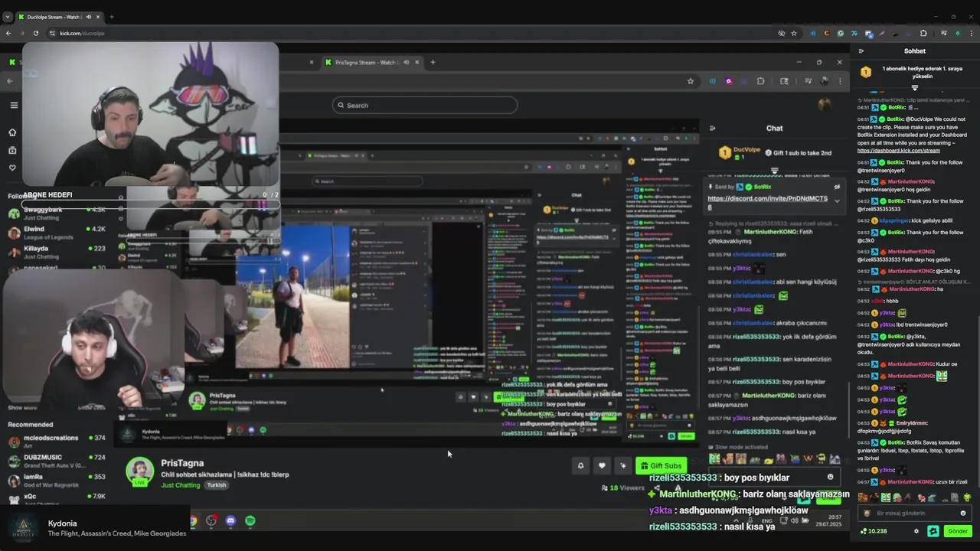
Task: Click the Gönder send button
Action: point(958,531)
